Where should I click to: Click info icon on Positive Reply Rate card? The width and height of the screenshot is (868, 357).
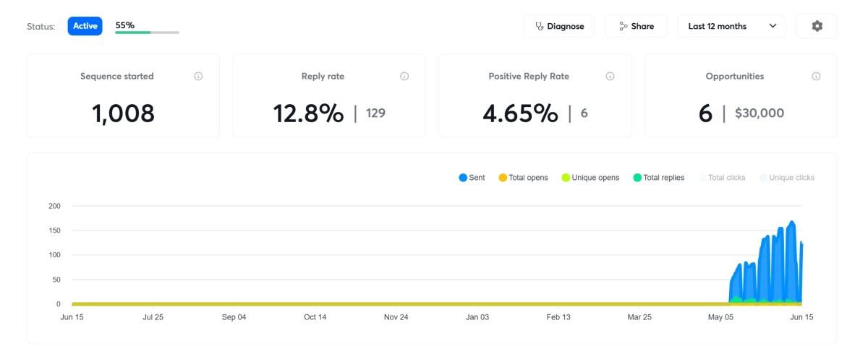tap(610, 77)
